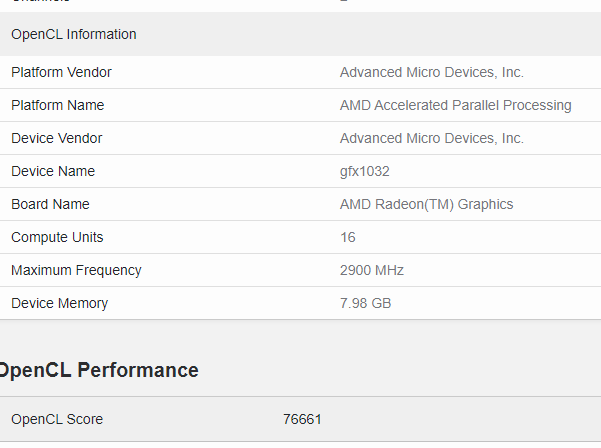Select the Device Vendor's Advanced Micro Devices value
601x448 pixels.
[x=431, y=138]
